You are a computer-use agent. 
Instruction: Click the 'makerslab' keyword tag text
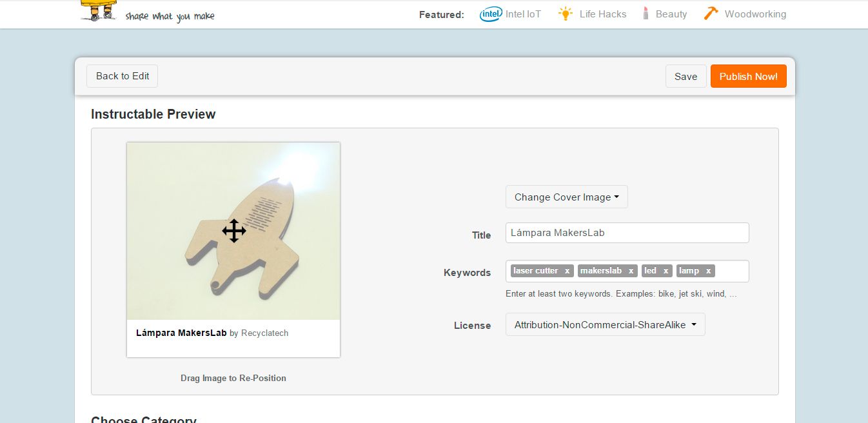pyautogui.click(x=601, y=271)
